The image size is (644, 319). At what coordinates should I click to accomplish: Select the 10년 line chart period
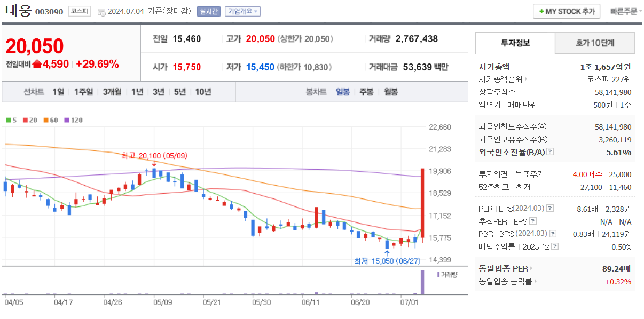coord(203,92)
